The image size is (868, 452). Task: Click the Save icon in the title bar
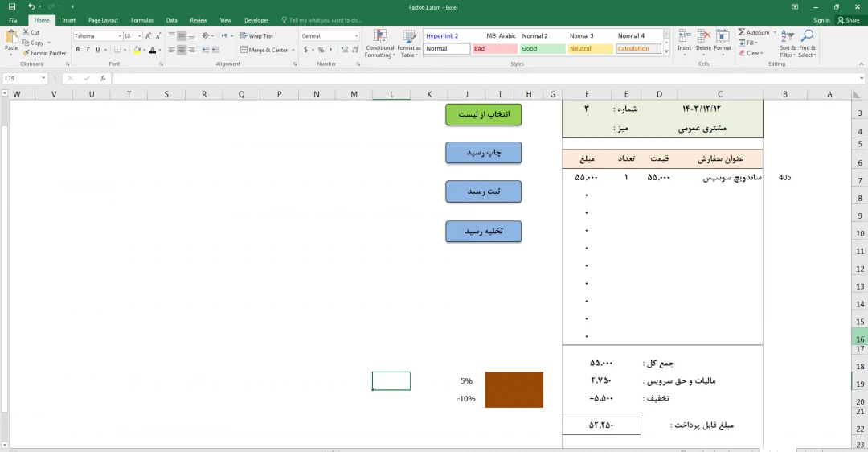[12, 6]
